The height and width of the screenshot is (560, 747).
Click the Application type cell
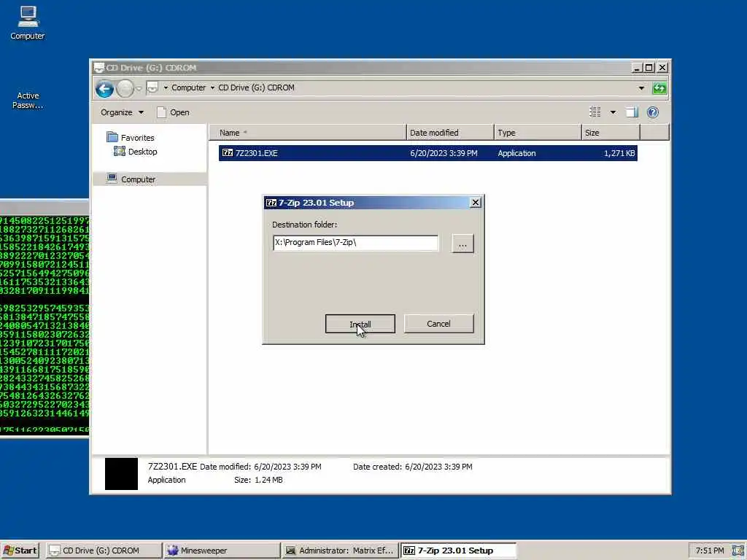click(516, 153)
